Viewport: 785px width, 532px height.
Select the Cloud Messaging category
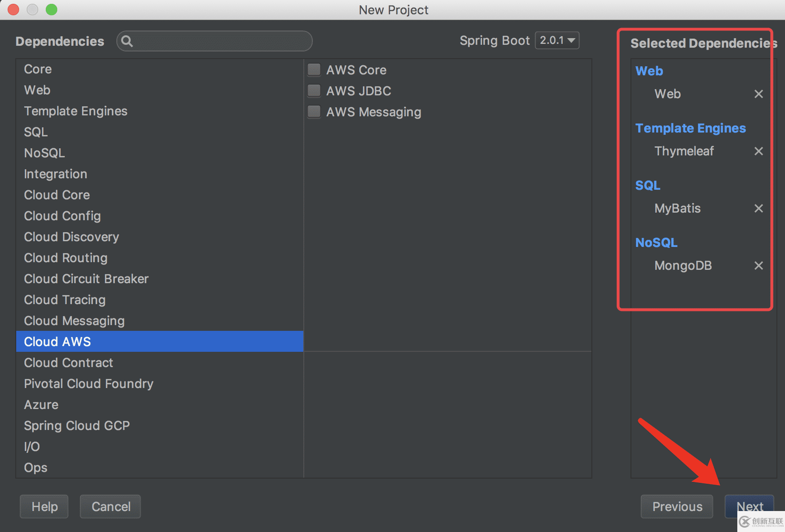(x=160, y=321)
